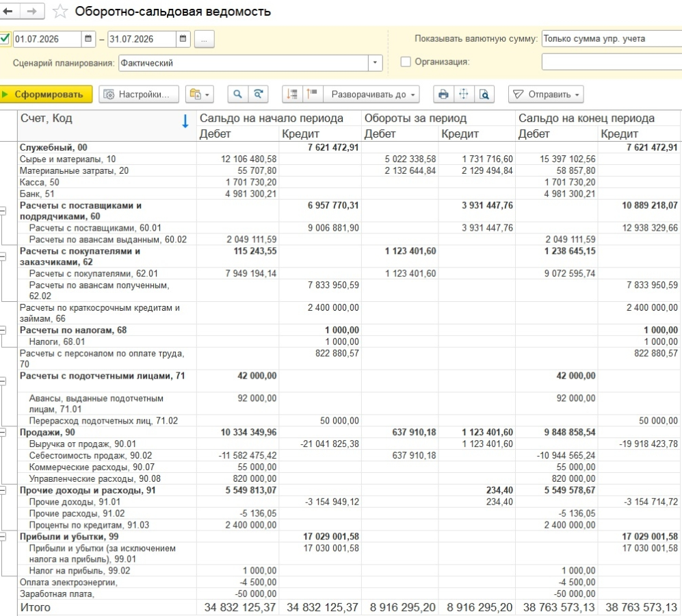Open calendar for start date 01.07.2026
Screen dimensions: 682x616
(x=88, y=39)
